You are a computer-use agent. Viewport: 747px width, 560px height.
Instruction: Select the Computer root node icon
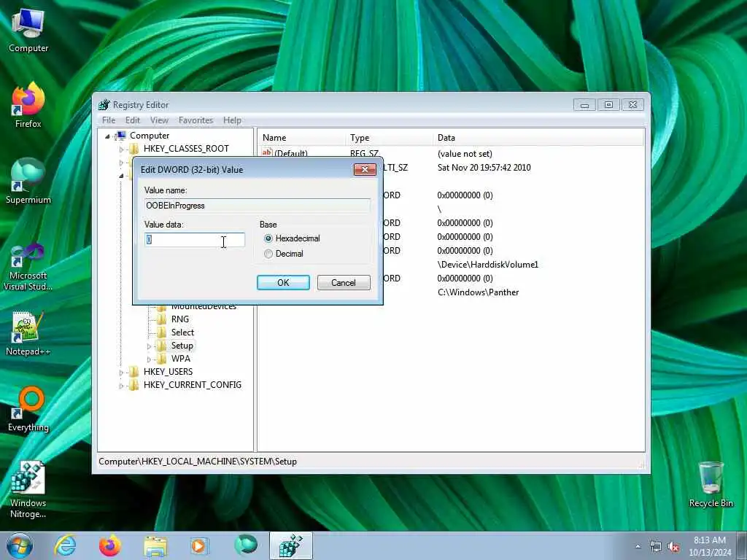121,136
